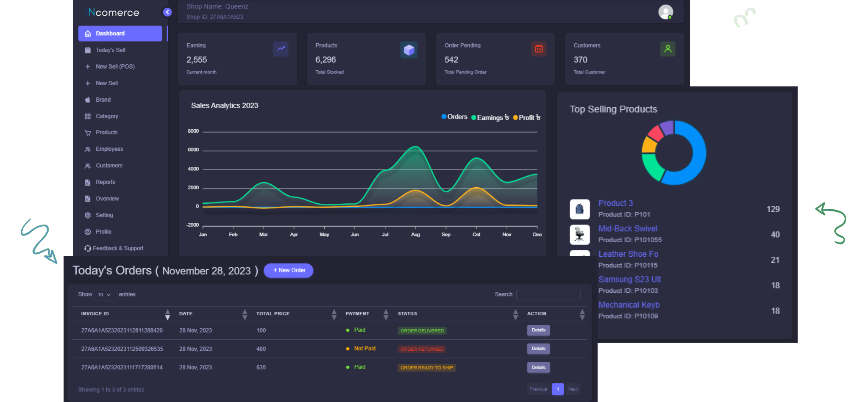Go to Next page of orders

pos(573,389)
